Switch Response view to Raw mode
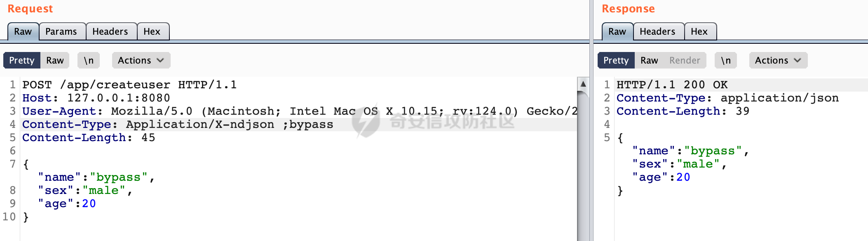The image size is (868, 241). coord(649,60)
